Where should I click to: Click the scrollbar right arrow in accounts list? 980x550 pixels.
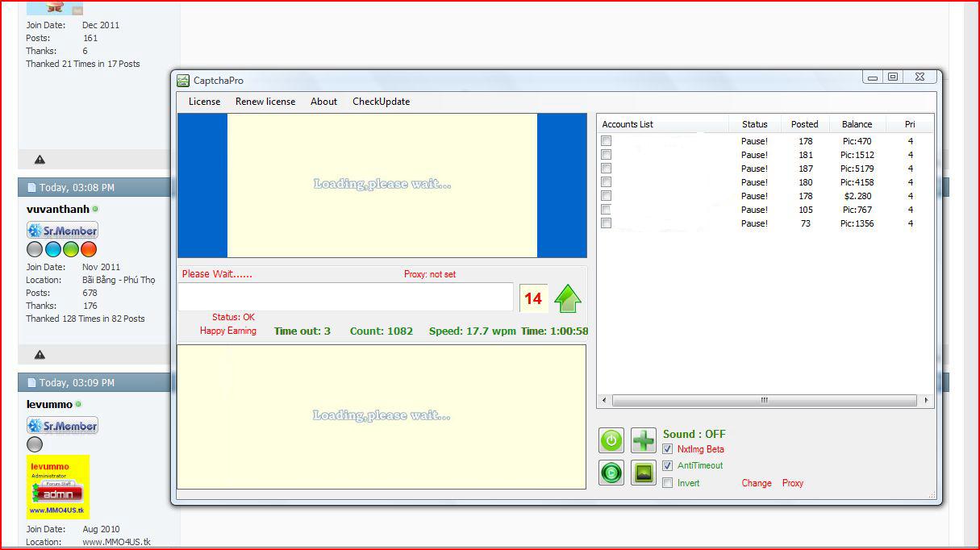coord(926,400)
